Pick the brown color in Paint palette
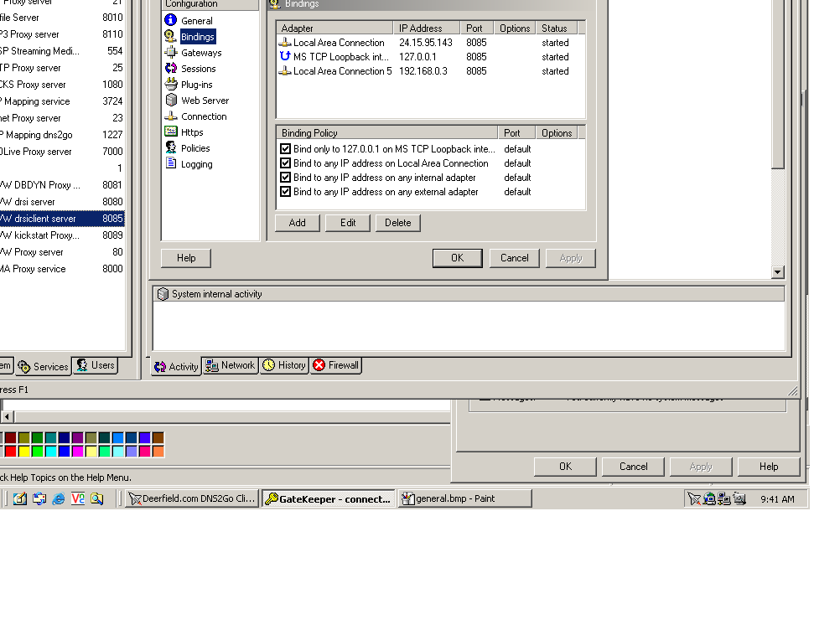This screenshot has width=840, height=635. [x=158, y=438]
